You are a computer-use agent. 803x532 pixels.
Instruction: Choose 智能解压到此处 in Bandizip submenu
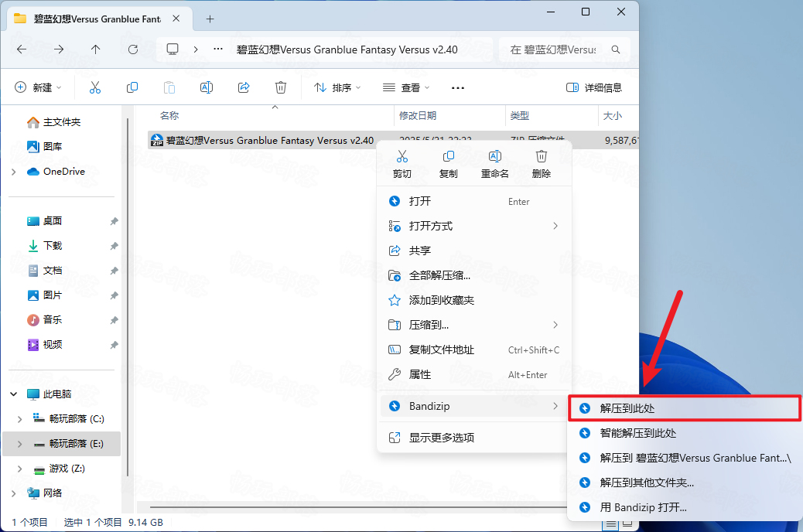click(x=685, y=433)
